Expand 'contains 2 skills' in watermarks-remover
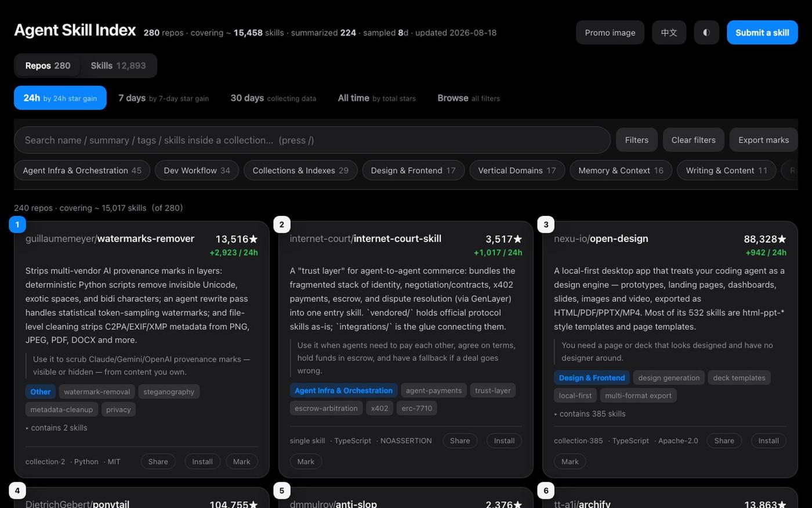The image size is (812, 508). (x=56, y=428)
